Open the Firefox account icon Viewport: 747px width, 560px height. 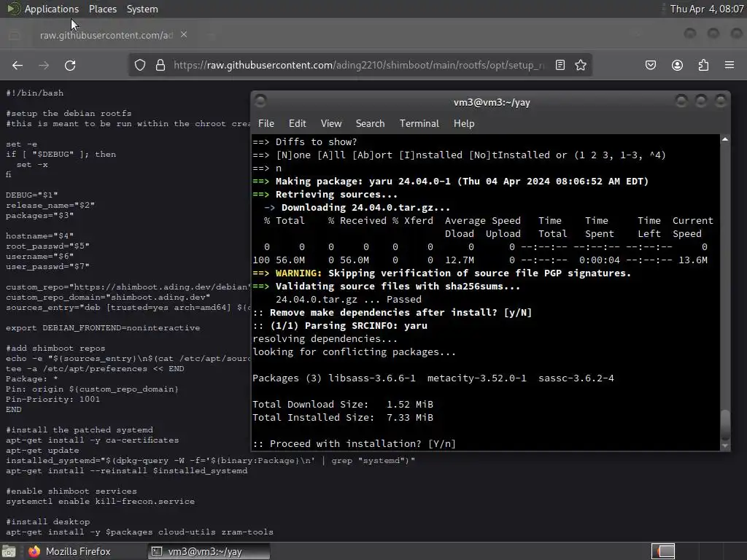(x=677, y=65)
